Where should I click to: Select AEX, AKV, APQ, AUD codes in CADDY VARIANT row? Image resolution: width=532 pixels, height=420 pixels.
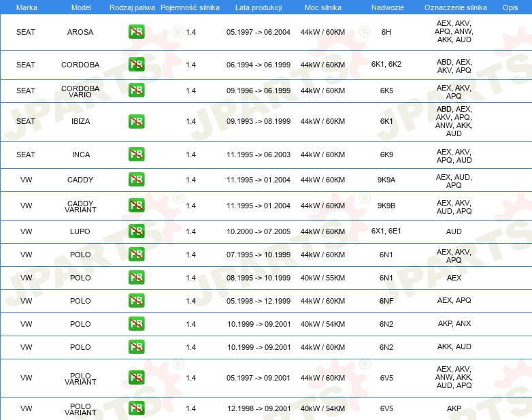[454, 207]
